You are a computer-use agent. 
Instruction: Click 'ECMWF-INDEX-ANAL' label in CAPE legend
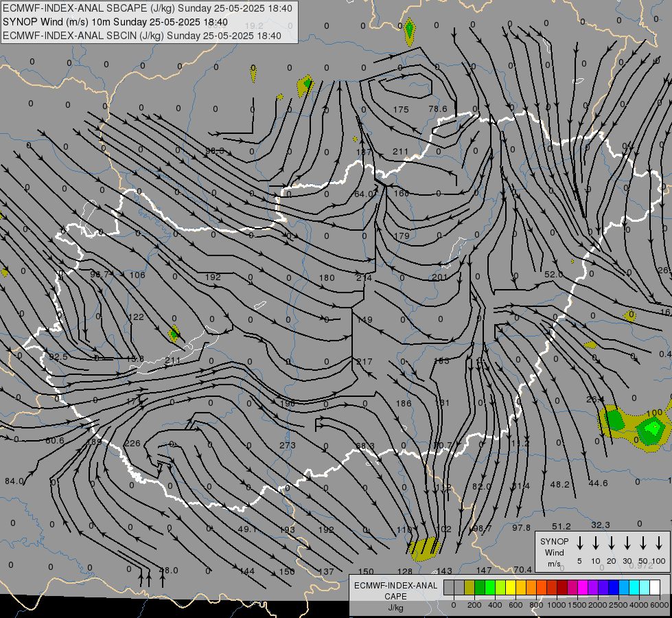(395, 586)
